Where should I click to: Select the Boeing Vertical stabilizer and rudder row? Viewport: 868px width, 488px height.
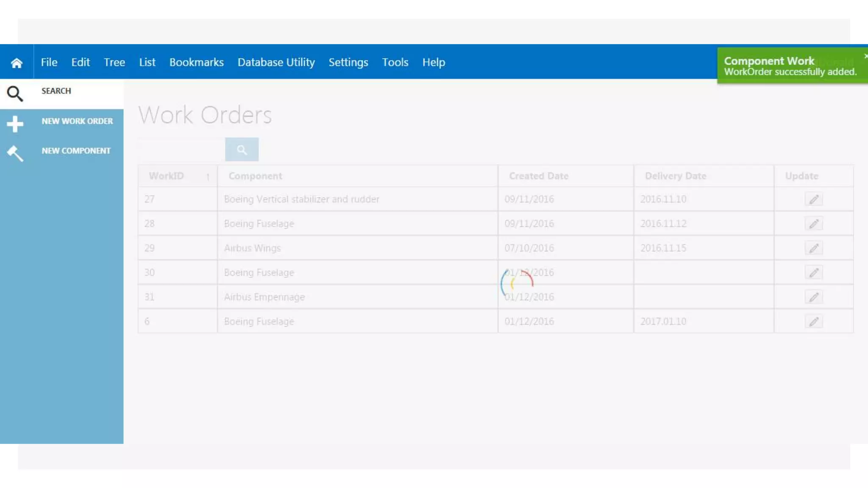[301, 199]
